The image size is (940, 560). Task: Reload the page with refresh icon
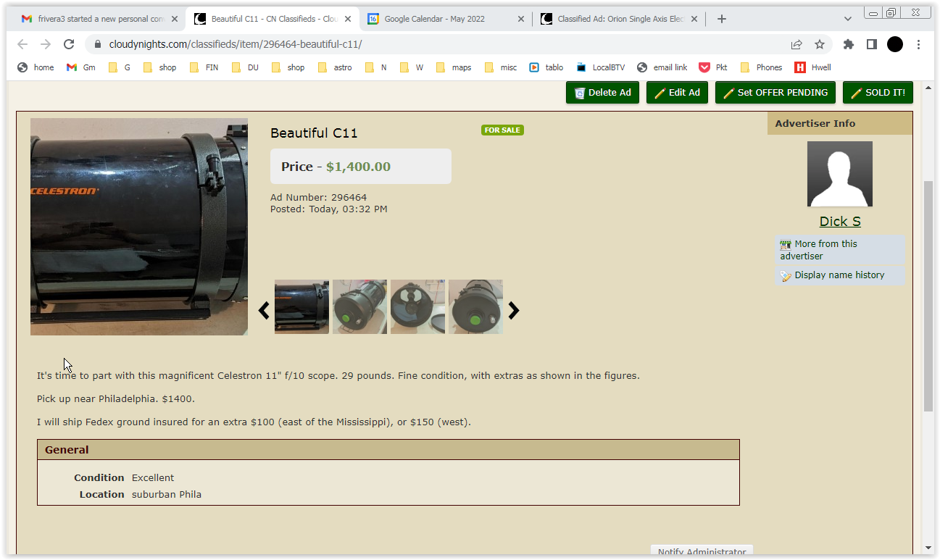(x=69, y=44)
